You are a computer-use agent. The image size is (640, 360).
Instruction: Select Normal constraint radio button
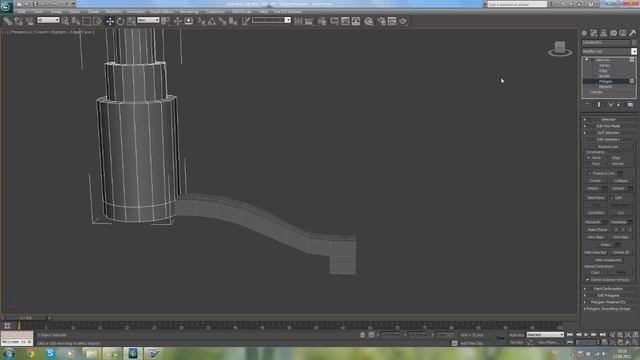tap(609, 164)
